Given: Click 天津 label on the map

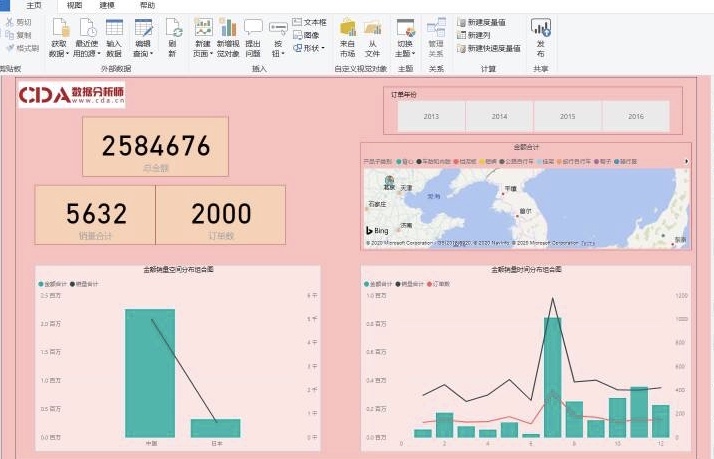Looking at the screenshot, I should point(406,188).
